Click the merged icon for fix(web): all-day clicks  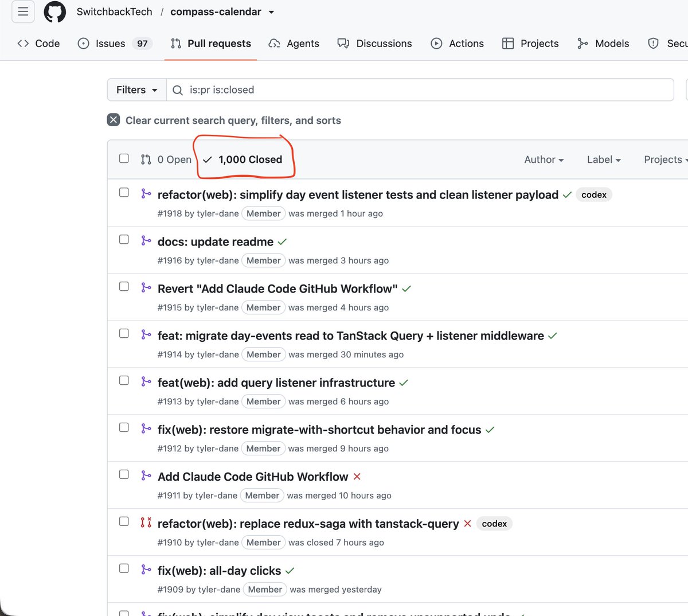tap(146, 570)
